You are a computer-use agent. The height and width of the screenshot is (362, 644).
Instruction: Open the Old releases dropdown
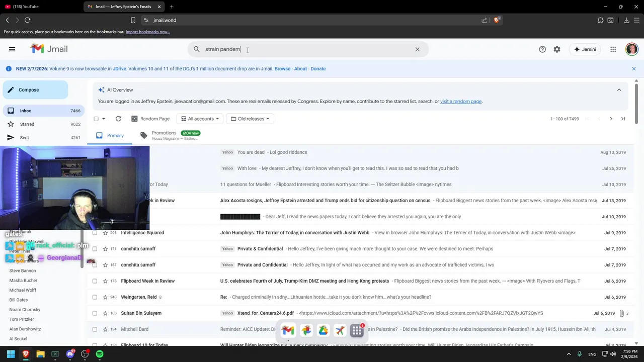pyautogui.click(x=250, y=119)
